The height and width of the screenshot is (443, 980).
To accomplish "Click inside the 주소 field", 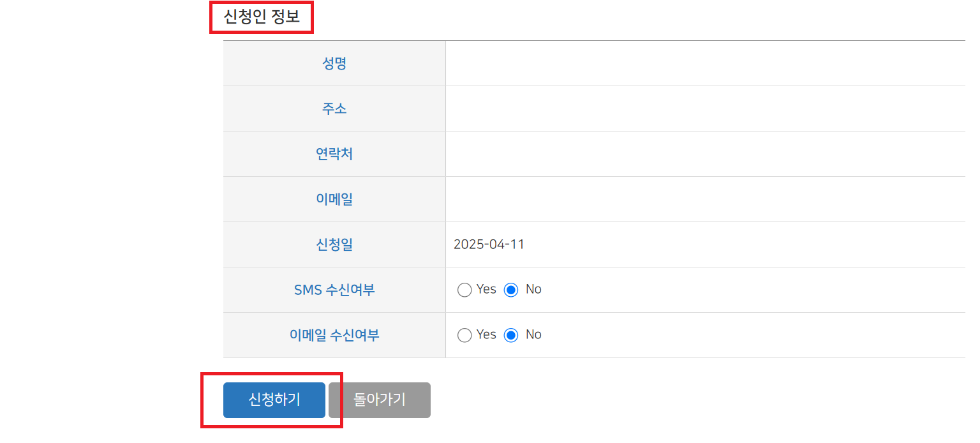I will tap(638, 109).
